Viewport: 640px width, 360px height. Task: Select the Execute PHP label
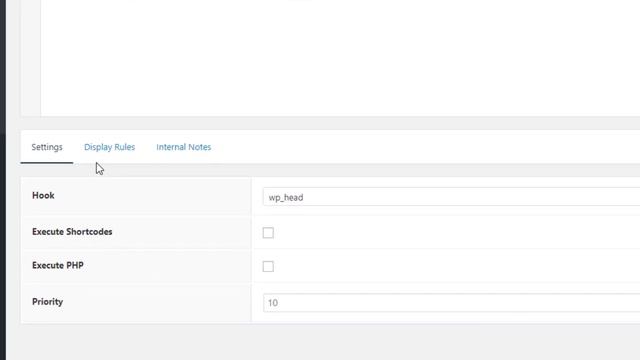click(x=58, y=265)
